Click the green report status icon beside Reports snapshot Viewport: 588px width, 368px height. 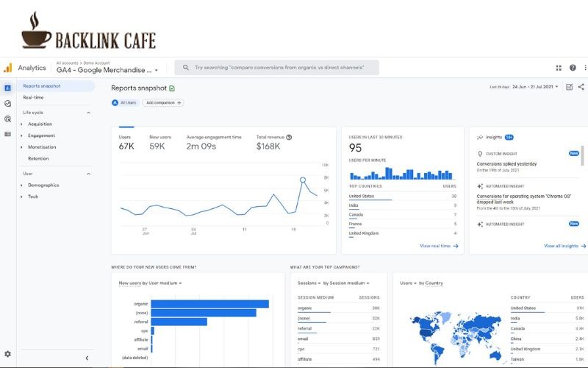tap(172, 88)
